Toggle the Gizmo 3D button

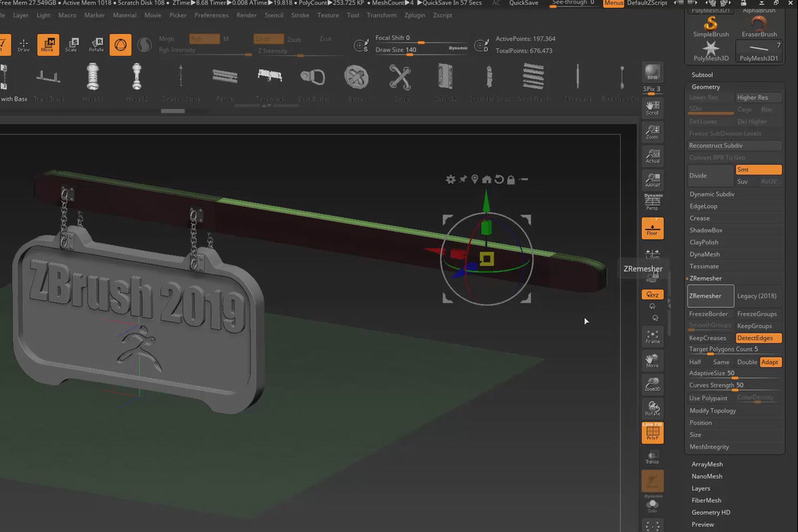pos(120,45)
